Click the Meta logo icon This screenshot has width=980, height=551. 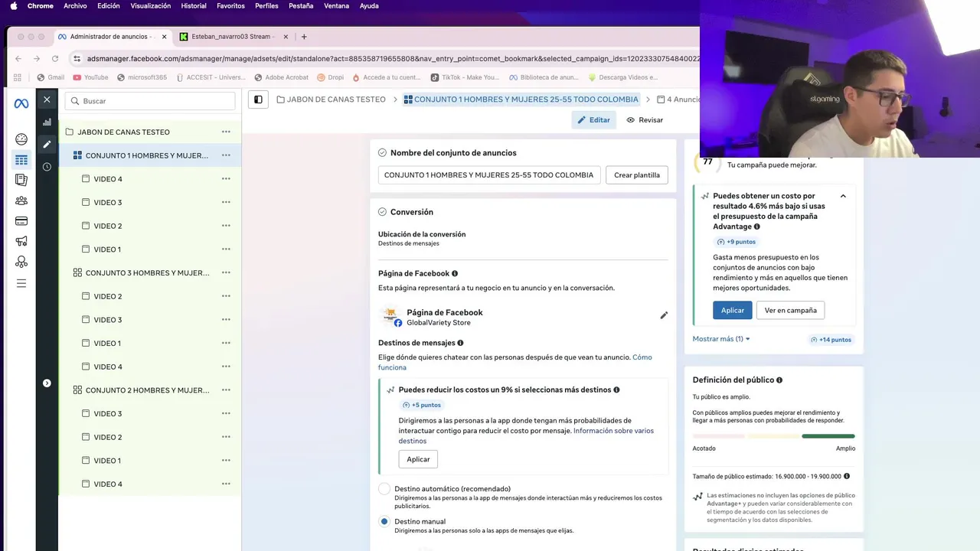21,103
